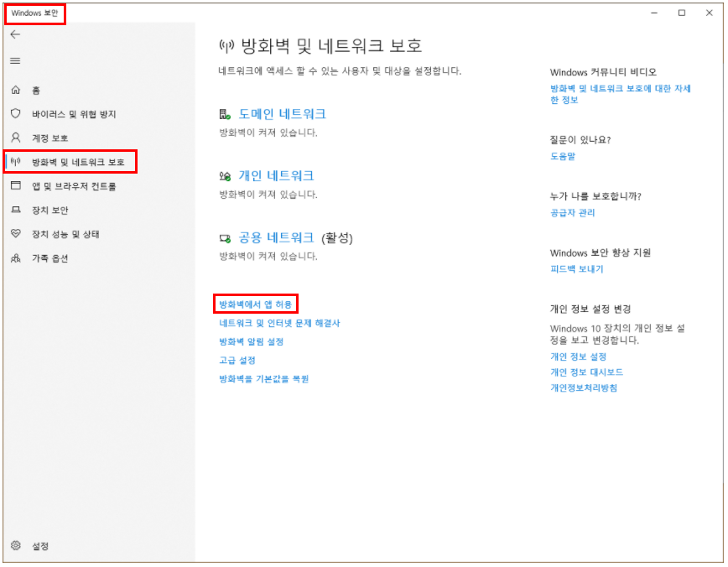Open 개인정보처리방침 link
728x567 pixels.
tap(584, 388)
